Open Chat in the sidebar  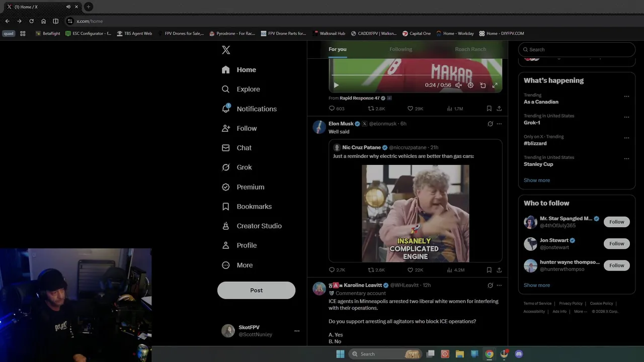coord(237,148)
